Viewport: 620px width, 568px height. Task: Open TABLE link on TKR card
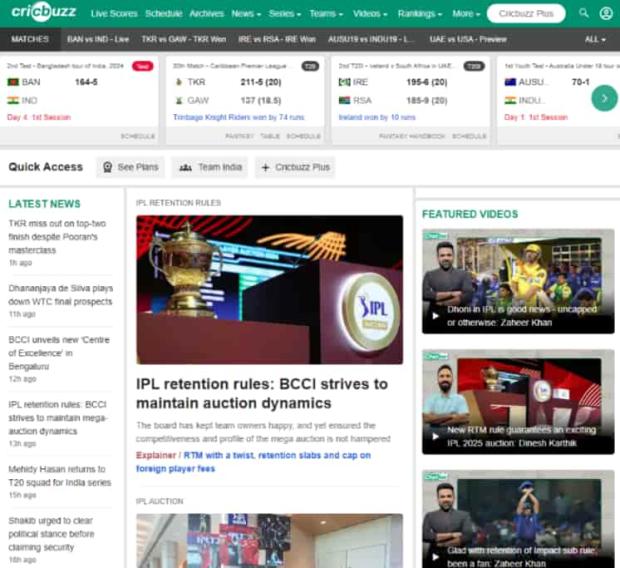[270, 136]
